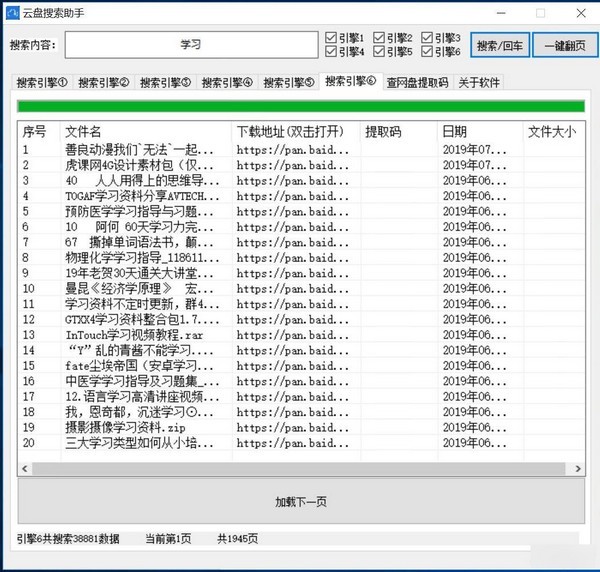The height and width of the screenshot is (572, 600).
Task: Open the 搜索引擎③ tab
Action: [165, 82]
